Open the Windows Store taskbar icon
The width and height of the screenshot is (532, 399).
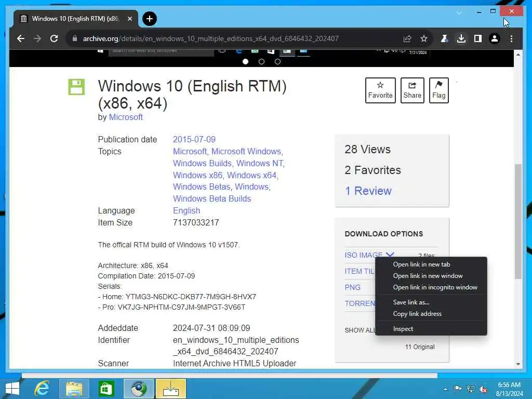pyautogui.click(x=106, y=389)
